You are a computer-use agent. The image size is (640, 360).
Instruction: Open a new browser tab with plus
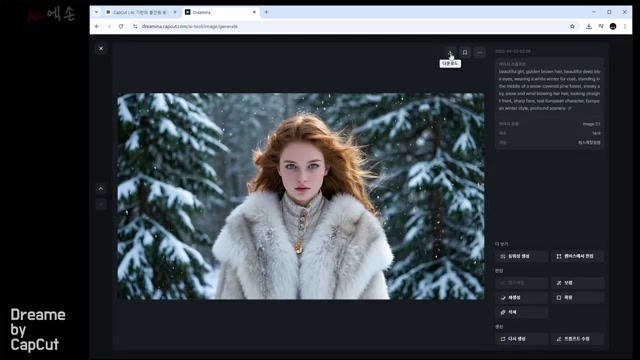pyautogui.click(x=266, y=12)
